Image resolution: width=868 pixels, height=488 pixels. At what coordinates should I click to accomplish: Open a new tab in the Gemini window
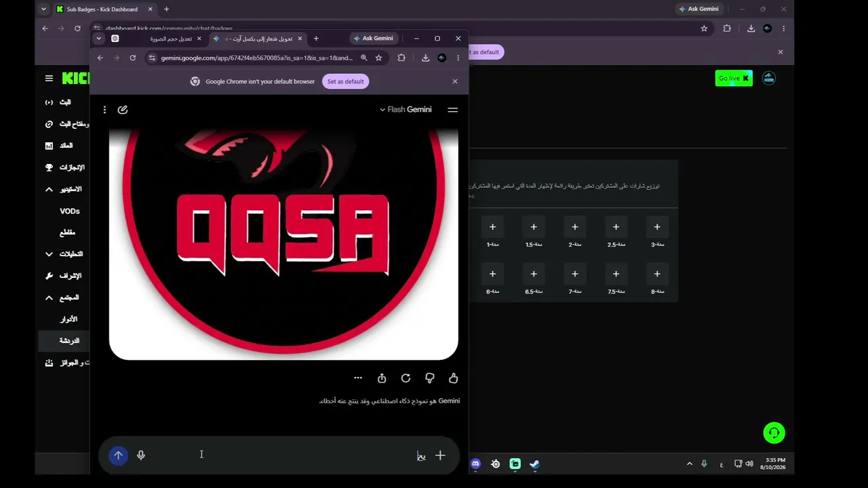coord(316,39)
